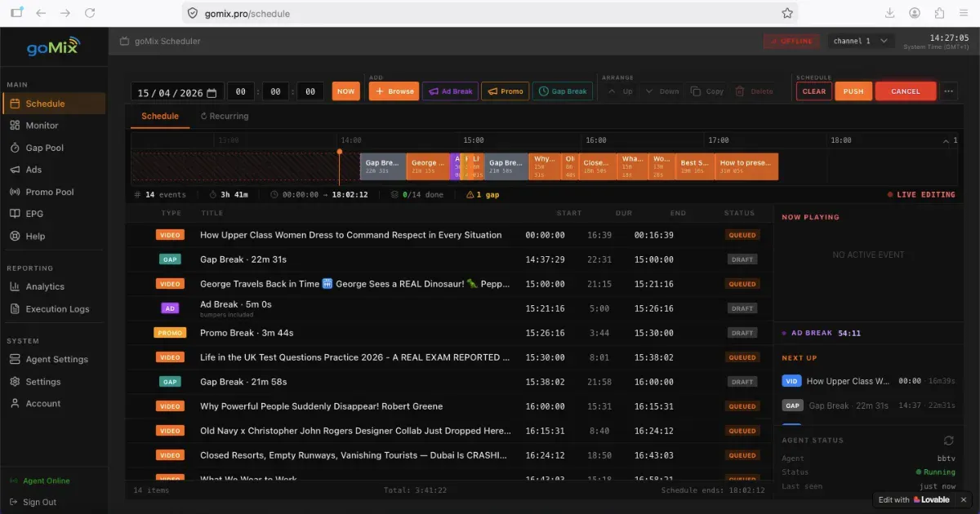980x514 pixels.
Task: Select the 'Gap Break · 21m 58s' row
Action: [449, 382]
